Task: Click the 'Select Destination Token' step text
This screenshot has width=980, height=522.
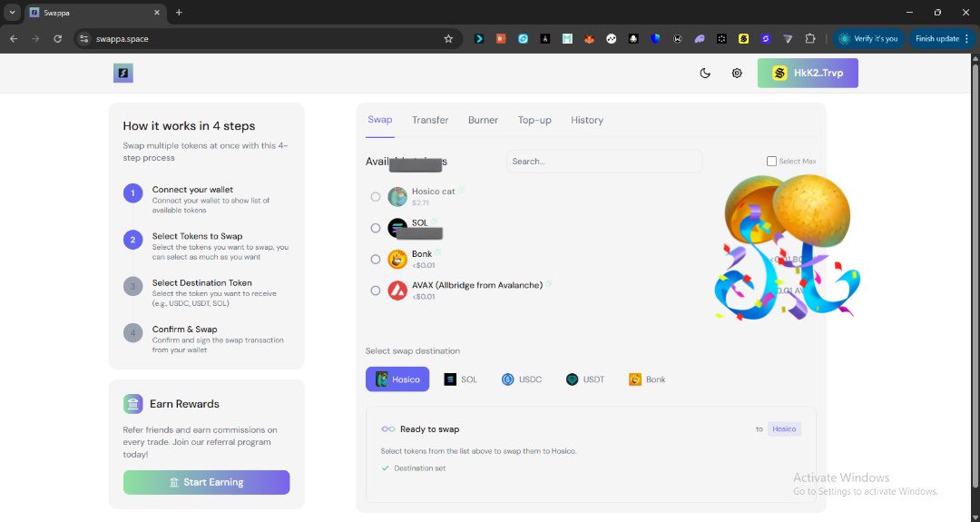Action: click(201, 282)
